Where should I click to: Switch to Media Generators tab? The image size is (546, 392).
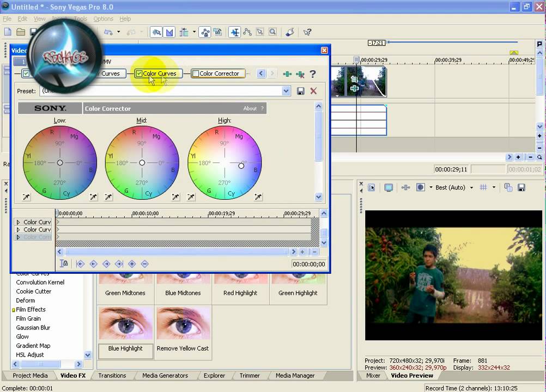click(165, 376)
